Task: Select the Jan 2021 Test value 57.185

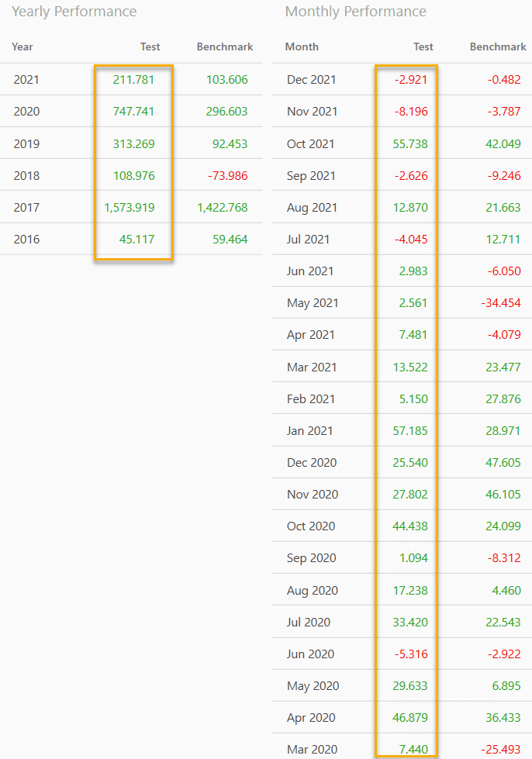Action: pos(410,431)
